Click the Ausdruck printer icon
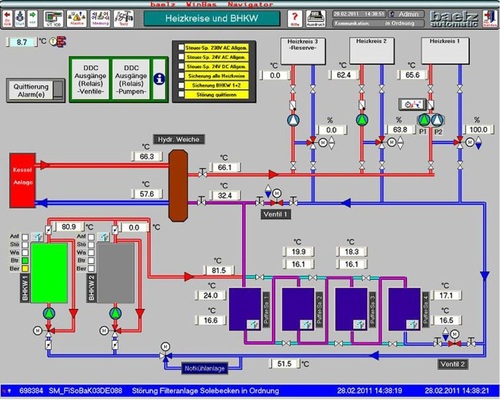Image resolution: width=500 pixels, height=400 pixels. (x=316, y=18)
